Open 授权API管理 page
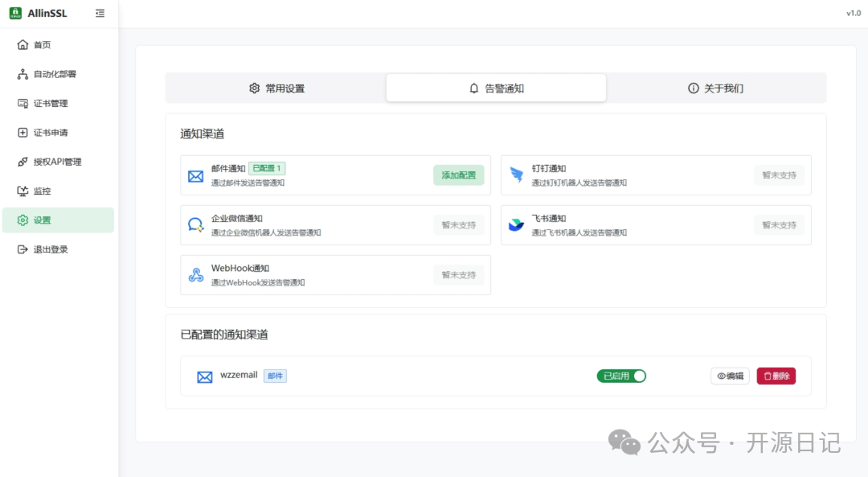Viewport: 868px width, 477px height. pyautogui.click(x=58, y=162)
